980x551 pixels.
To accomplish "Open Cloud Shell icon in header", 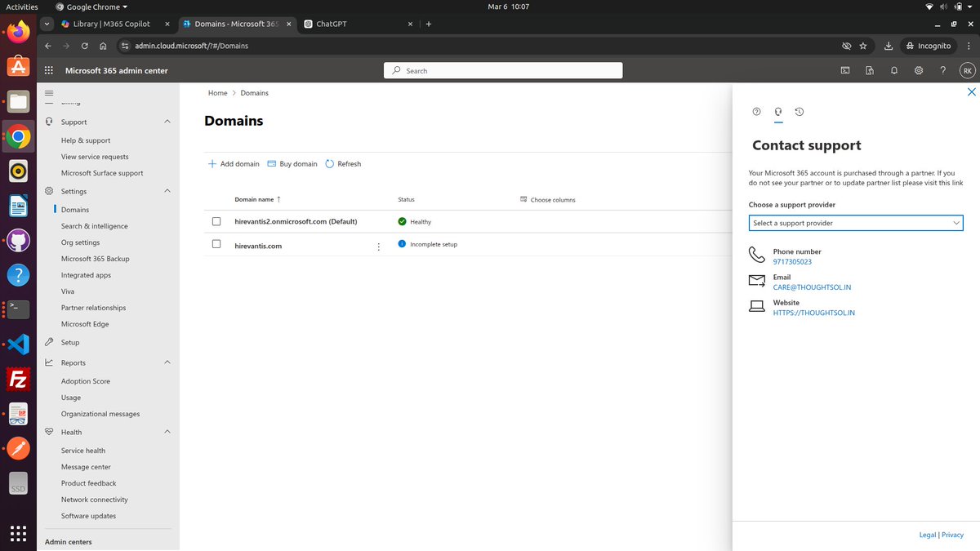I will click(845, 71).
